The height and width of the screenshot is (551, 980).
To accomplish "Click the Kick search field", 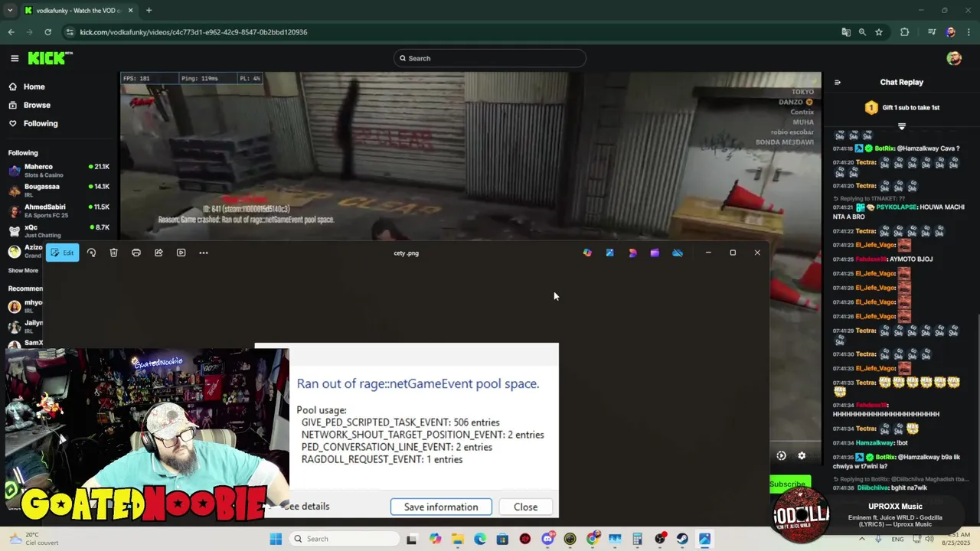I will point(490,58).
